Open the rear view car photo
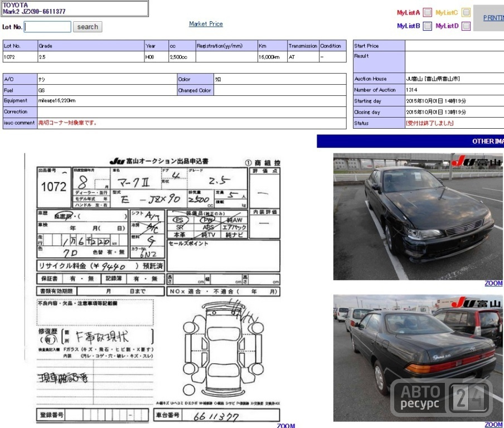 418,358
